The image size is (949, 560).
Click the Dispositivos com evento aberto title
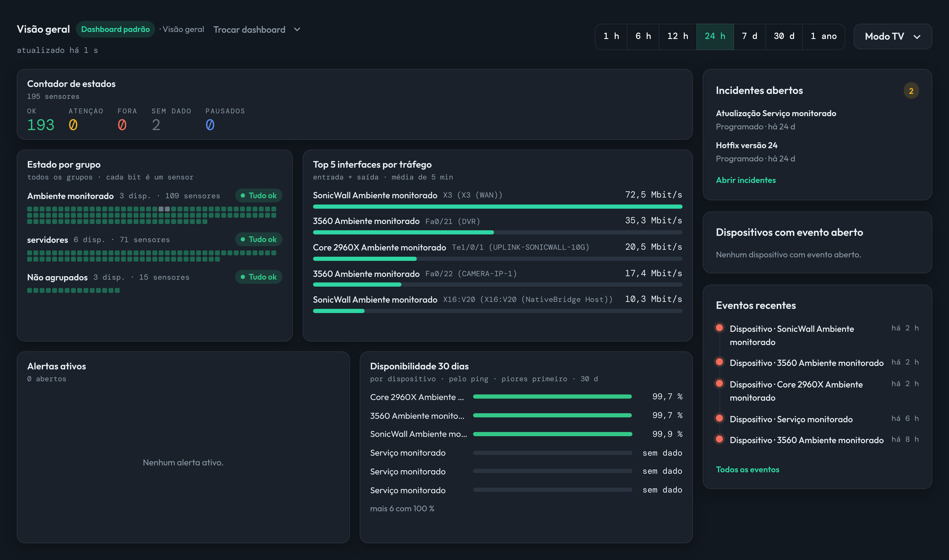tap(789, 233)
